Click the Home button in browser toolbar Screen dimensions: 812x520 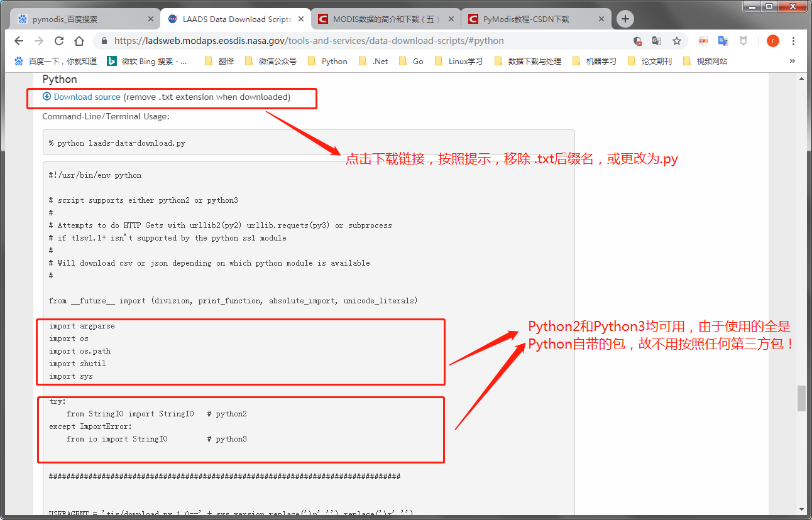pyautogui.click(x=78, y=40)
